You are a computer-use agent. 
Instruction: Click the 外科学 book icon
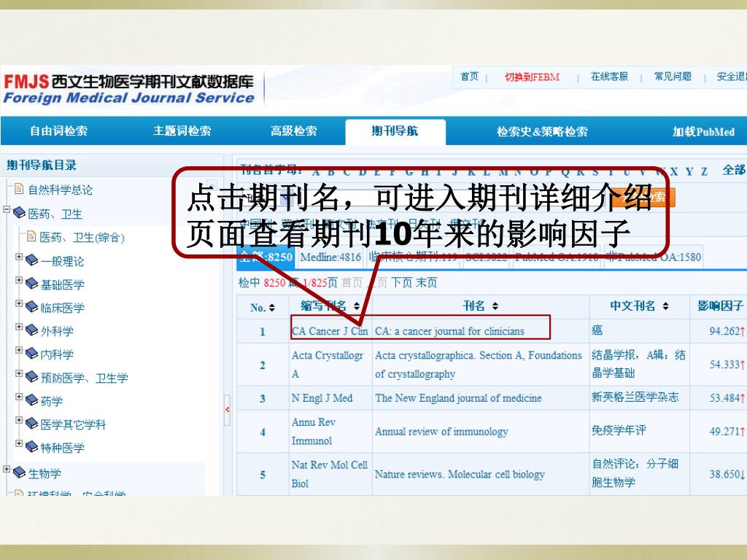(x=31, y=330)
